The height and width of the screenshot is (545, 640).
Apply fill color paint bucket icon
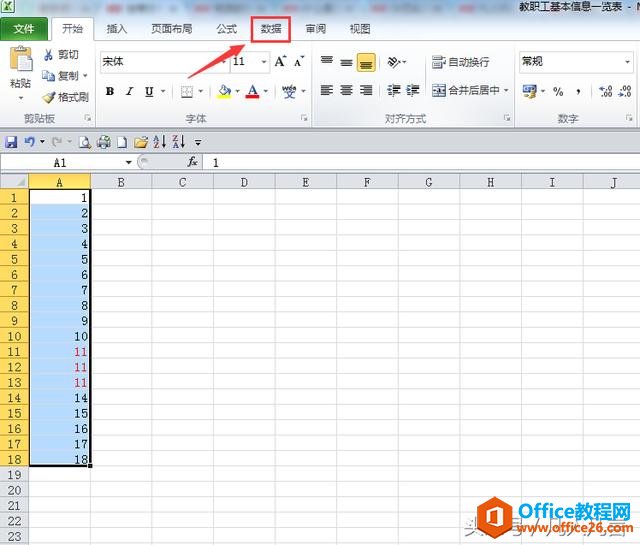coord(224,91)
